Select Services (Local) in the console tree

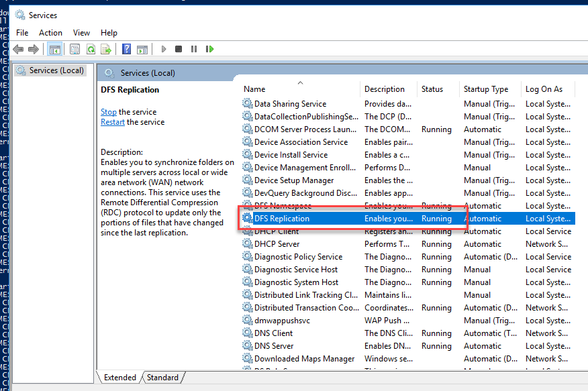56,70
